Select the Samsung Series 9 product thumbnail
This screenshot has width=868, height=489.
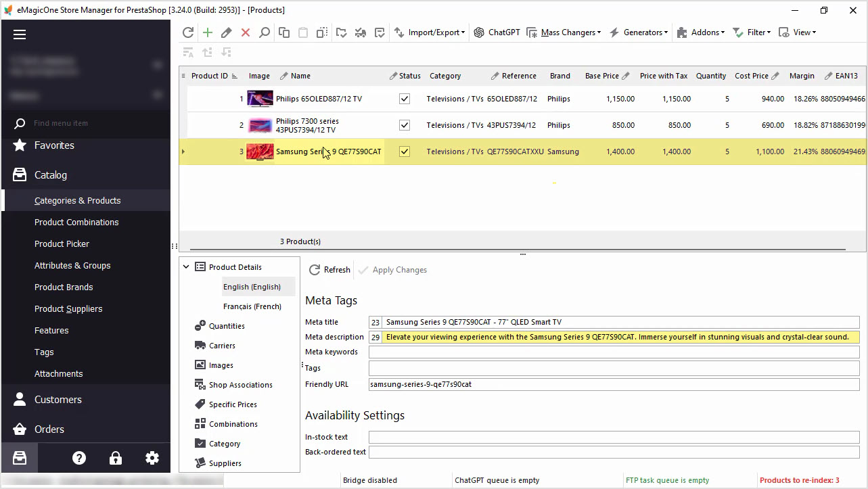(x=260, y=152)
